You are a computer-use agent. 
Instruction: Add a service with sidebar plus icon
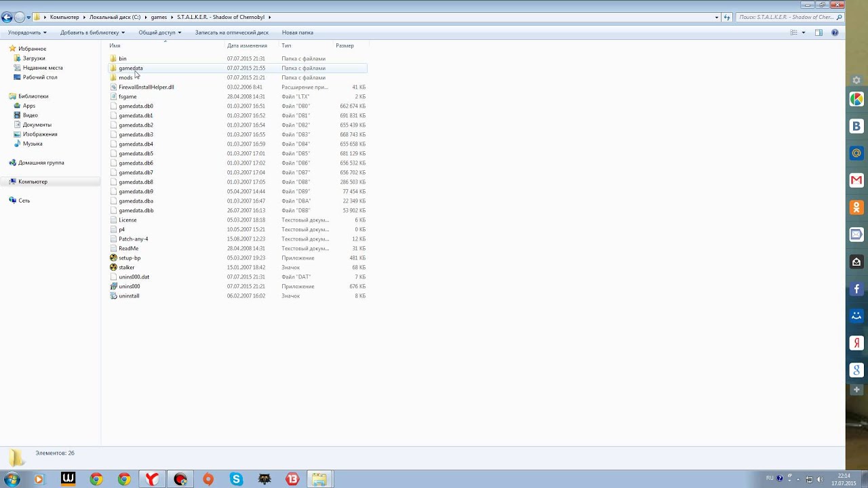click(x=856, y=390)
